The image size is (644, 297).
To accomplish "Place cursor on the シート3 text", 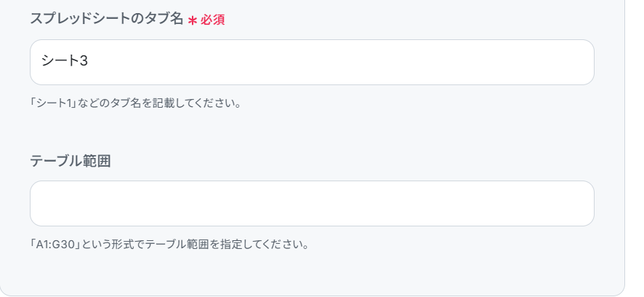I will (65, 61).
